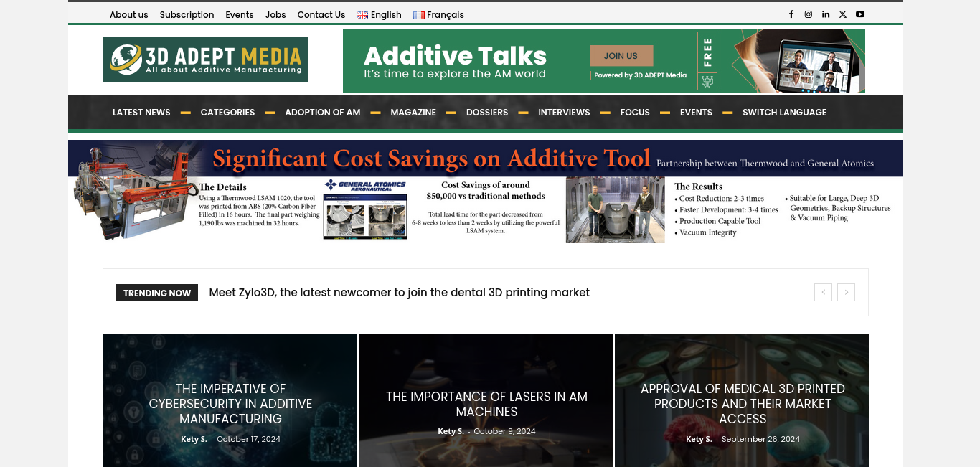Switch site language to Français

click(446, 15)
